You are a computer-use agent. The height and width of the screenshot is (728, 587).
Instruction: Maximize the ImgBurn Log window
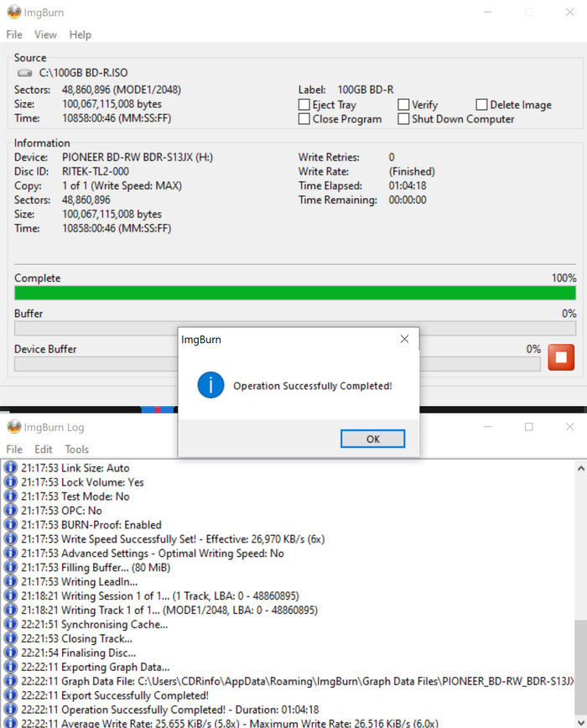pos(528,427)
